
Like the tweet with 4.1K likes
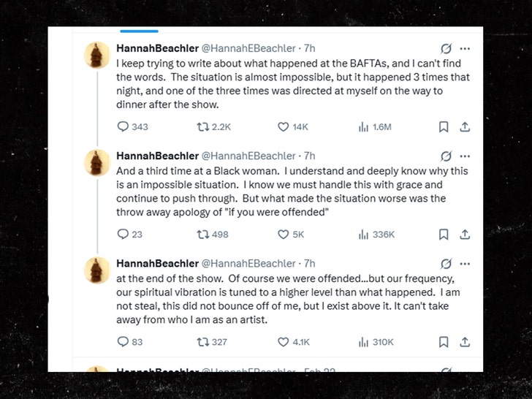click(x=284, y=341)
